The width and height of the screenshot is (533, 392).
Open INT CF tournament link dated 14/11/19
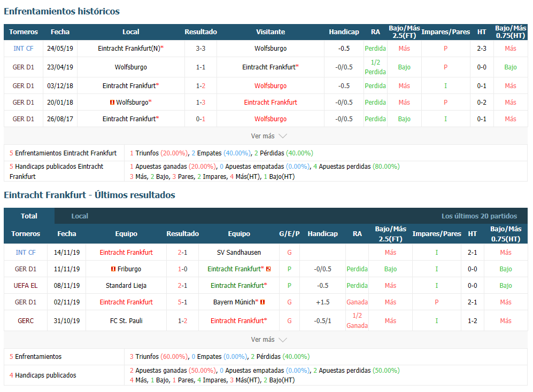click(x=26, y=253)
